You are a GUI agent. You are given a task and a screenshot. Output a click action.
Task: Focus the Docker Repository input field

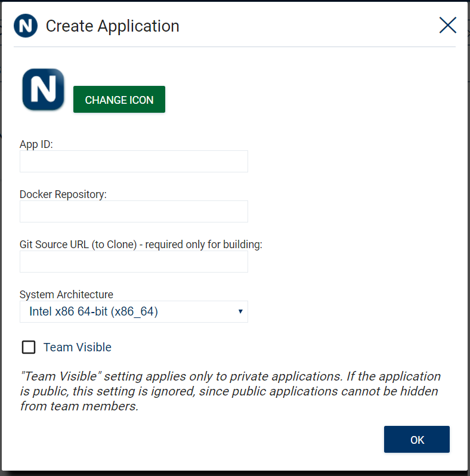[134, 211]
